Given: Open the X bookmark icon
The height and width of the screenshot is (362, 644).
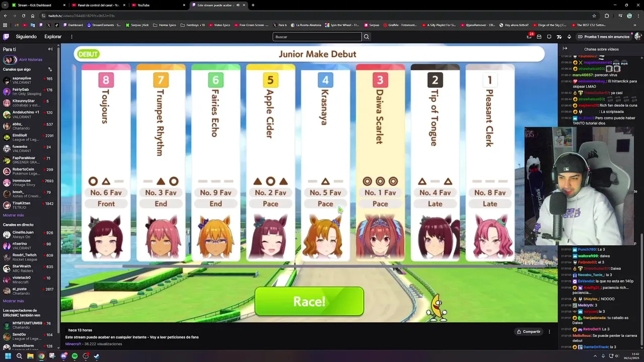Looking at the screenshot, I should [48, 25].
